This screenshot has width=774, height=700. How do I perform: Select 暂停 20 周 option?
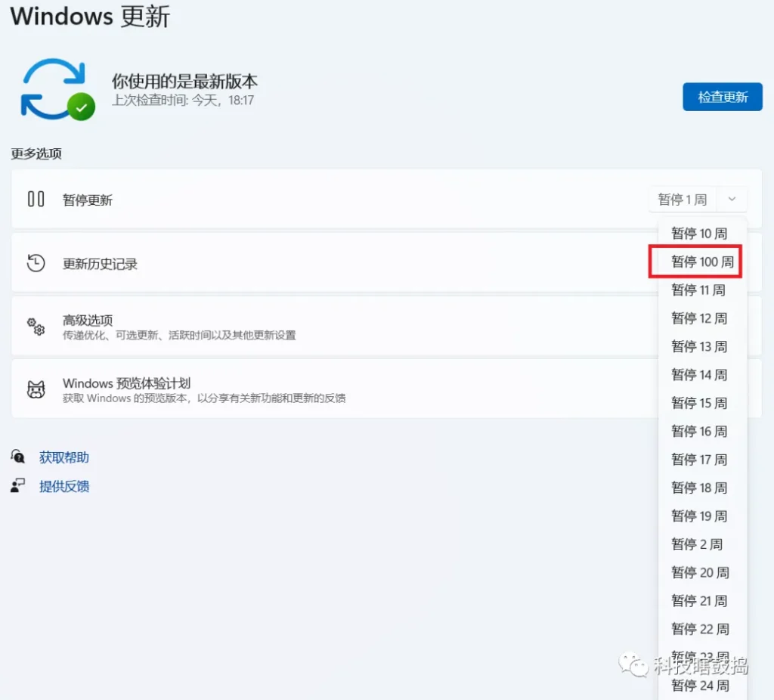click(700, 572)
